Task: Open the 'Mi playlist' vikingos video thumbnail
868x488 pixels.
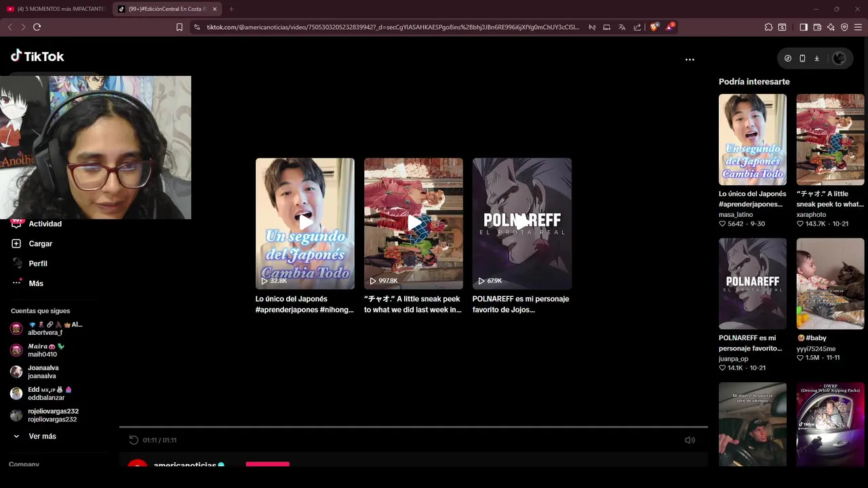Action: 753,424
